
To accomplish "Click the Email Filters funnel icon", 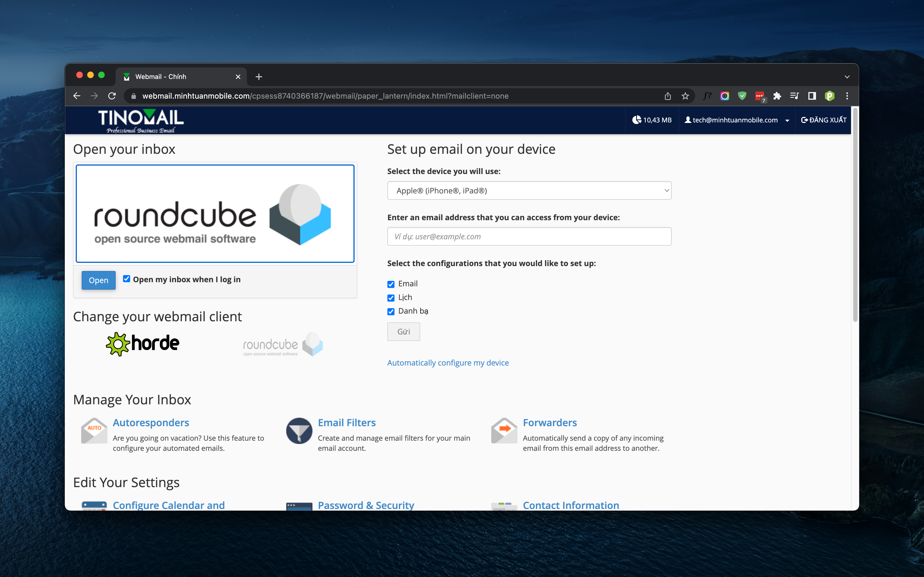I will [x=299, y=431].
